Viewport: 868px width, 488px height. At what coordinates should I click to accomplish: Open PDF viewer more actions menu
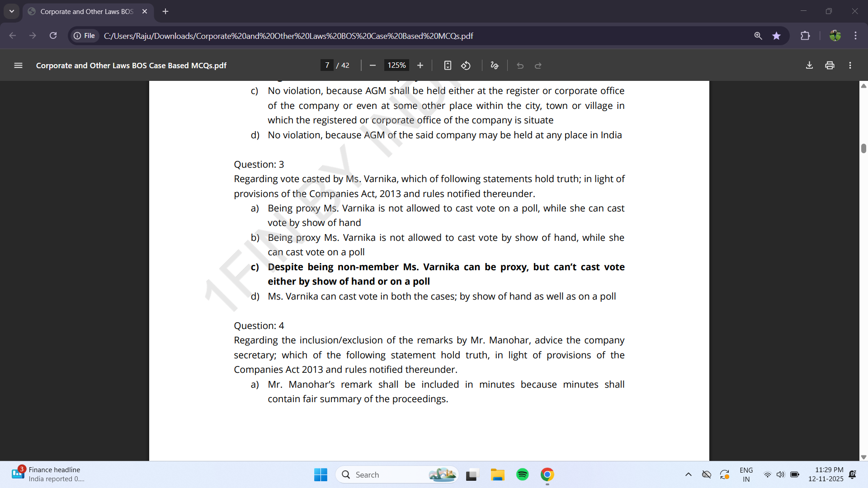coord(850,66)
